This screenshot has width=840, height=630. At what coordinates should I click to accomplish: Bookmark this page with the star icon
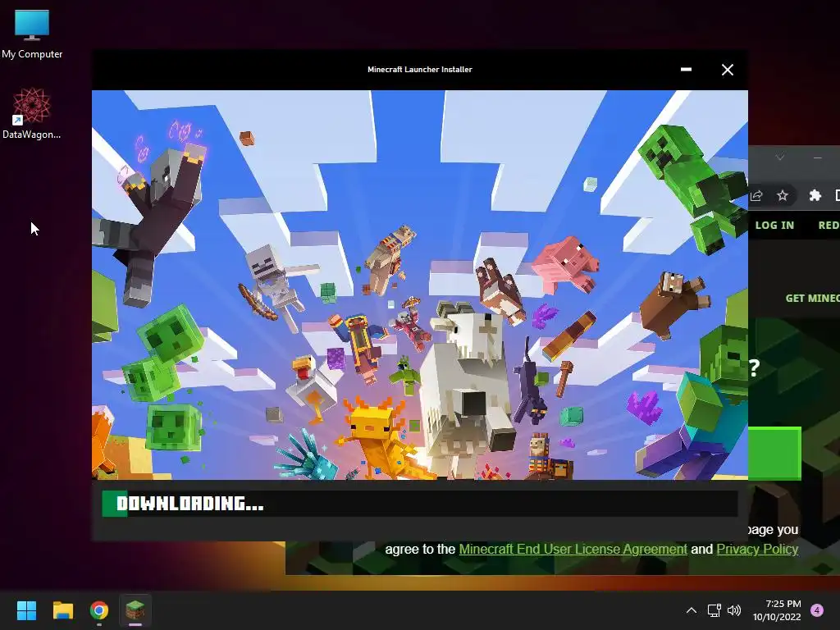(783, 195)
